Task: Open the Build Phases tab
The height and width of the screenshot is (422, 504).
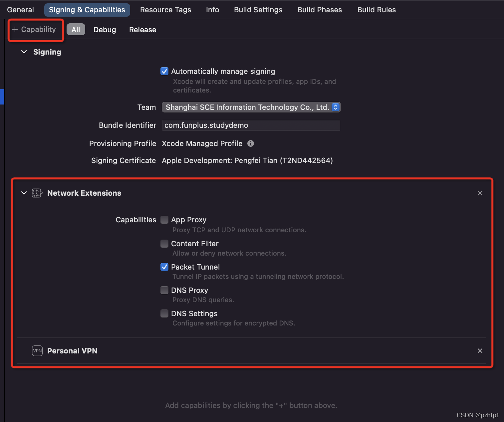Action: tap(320, 10)
